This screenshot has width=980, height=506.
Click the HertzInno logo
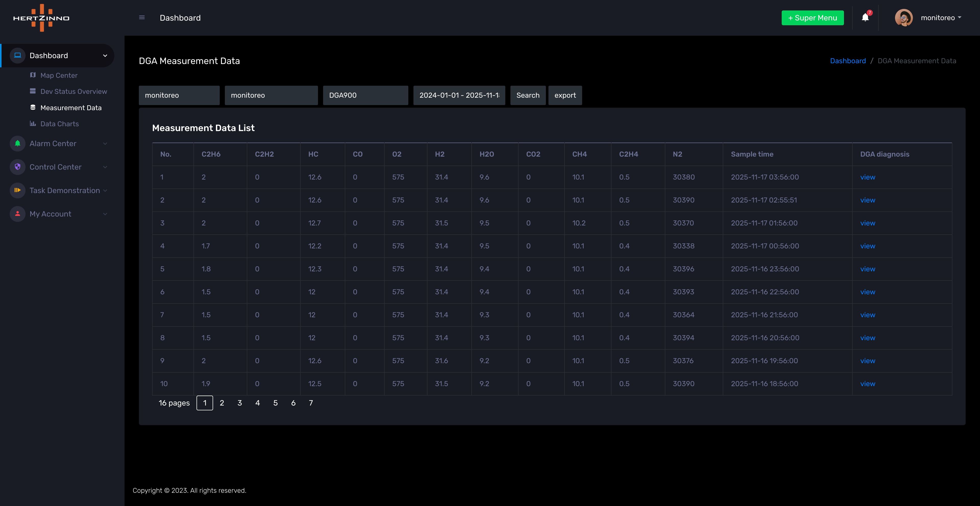click(x=41, y=18)
